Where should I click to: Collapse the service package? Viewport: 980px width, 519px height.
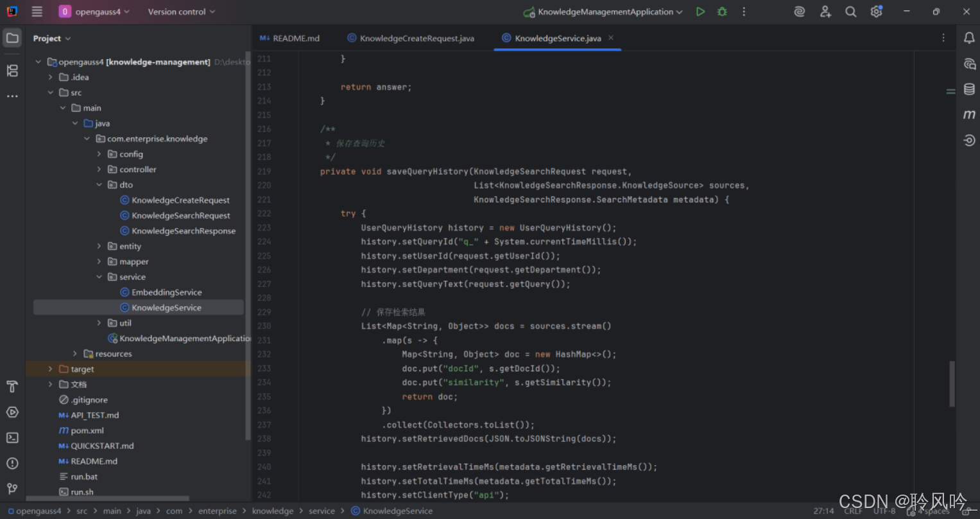click(x=99, y=277)
